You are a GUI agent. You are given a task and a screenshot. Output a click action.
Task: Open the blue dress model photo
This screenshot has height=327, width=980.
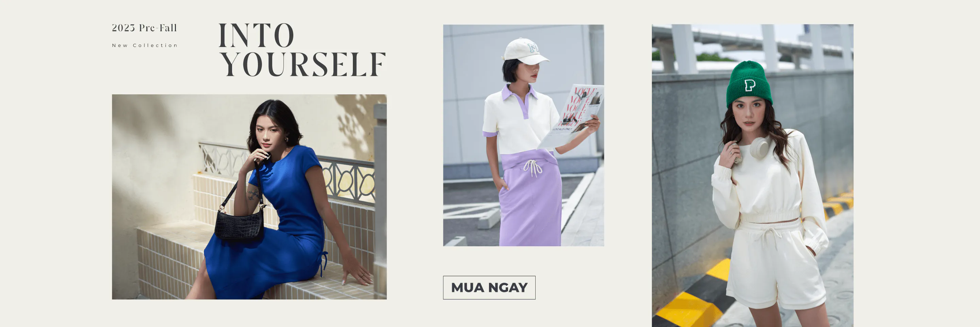[249, 197]
